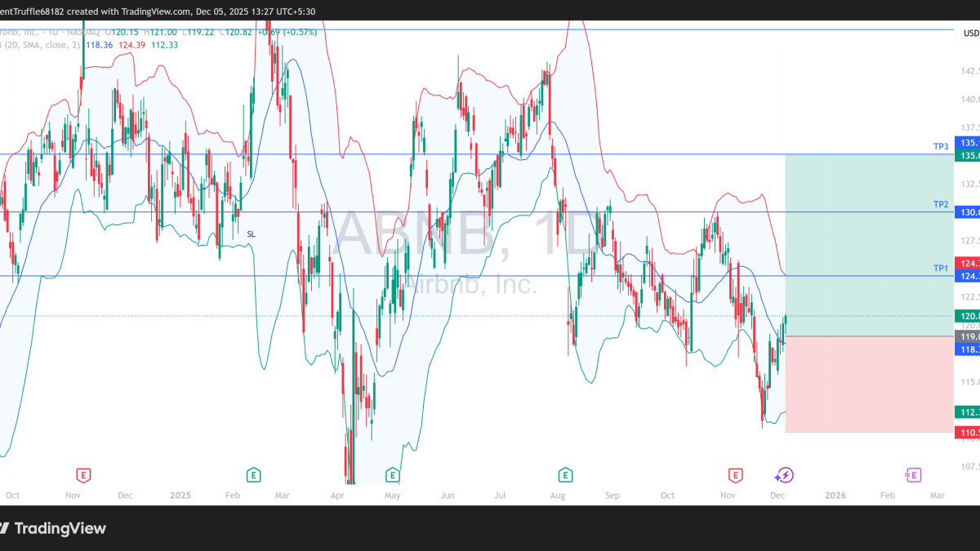
Task: Open the USD currency selector on price axis
Action: tap(970, 33)
